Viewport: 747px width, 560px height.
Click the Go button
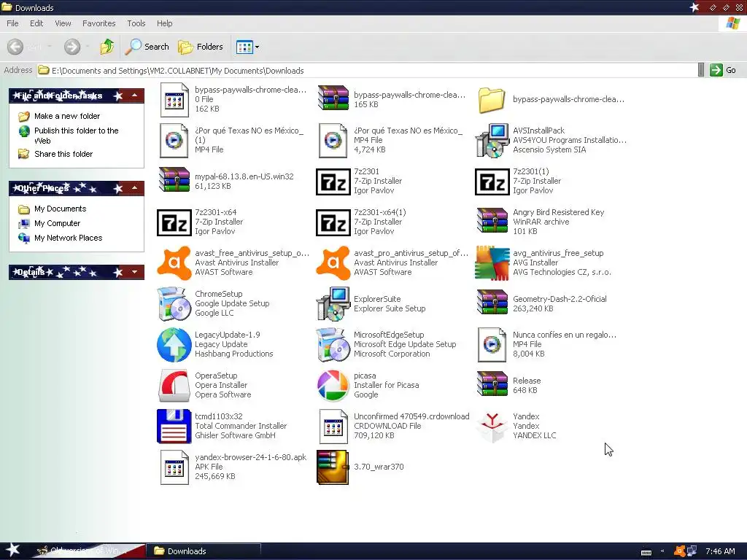click(x=723, y=70)
